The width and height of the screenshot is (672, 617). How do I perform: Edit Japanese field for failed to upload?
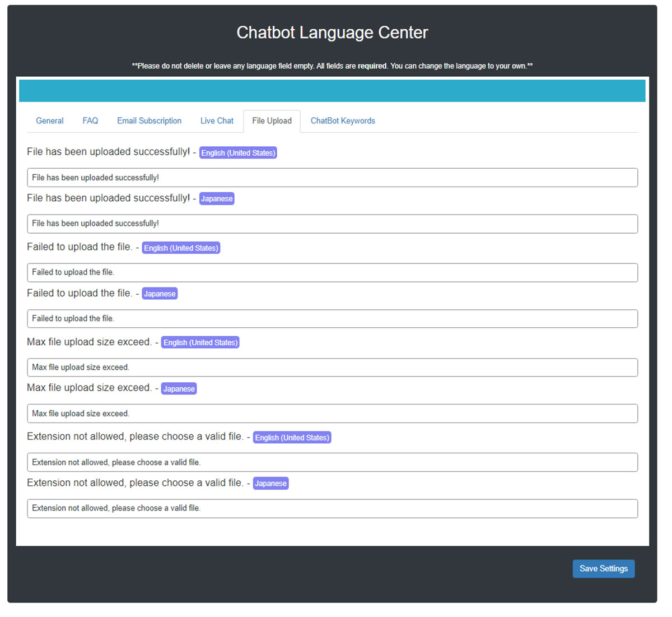coord(332,318)
